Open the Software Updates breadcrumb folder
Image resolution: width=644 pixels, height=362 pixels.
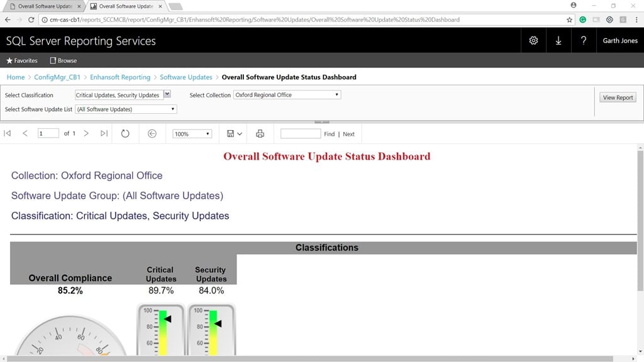(186, 77)
